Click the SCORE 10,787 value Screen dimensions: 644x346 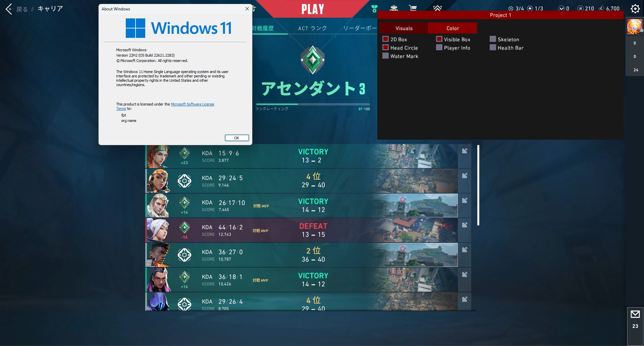[x=225, y=259]
